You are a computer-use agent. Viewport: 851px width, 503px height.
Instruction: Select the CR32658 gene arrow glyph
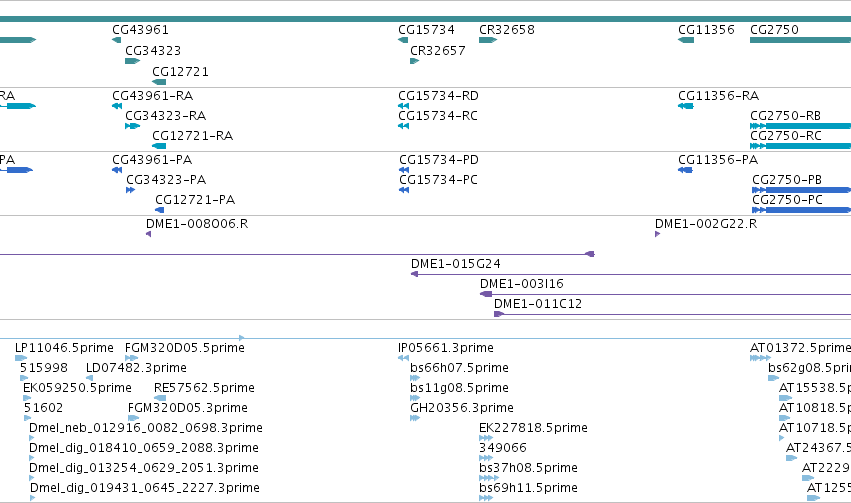coord(488,40)
